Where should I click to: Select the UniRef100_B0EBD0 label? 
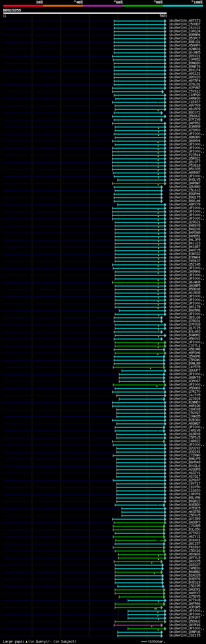click(x=185, y=505)
